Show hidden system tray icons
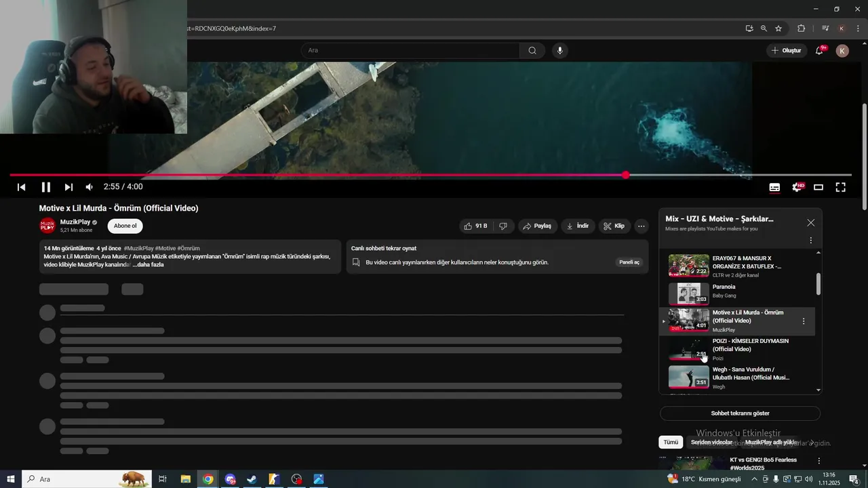The width and height of the screenshot is (868, 488). (x=754, y=479)
